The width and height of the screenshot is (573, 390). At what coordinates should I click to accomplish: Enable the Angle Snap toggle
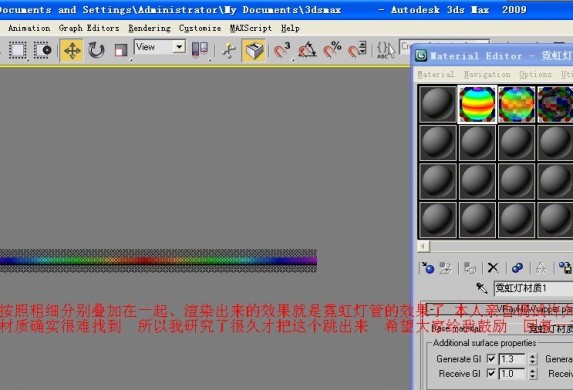tap(307, 50)
